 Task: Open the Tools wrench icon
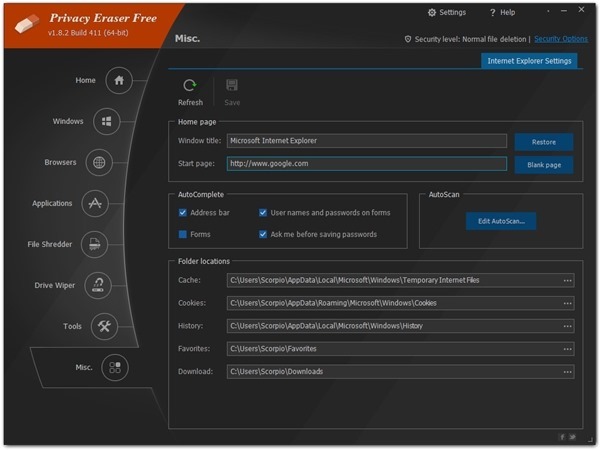pos(104,326)
